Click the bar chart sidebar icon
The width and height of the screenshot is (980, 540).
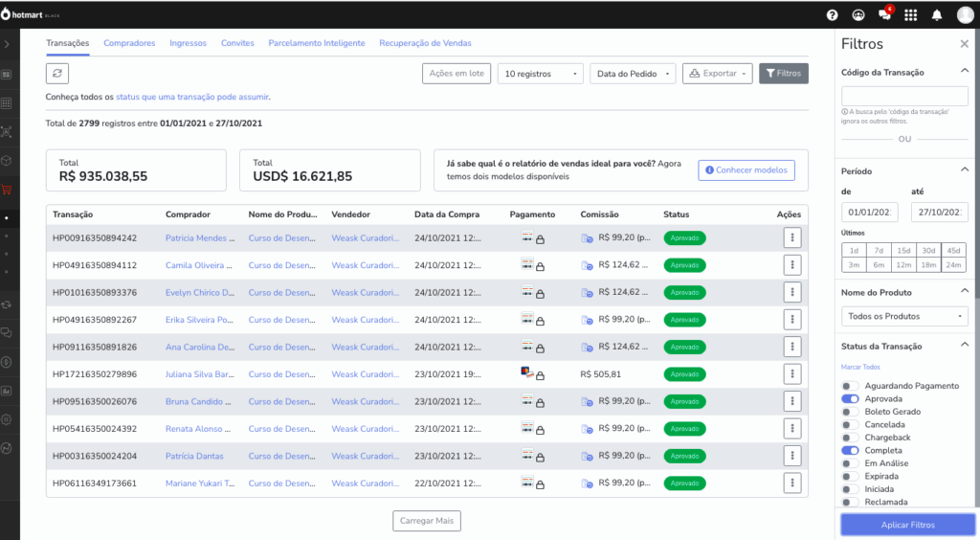(7, 391)
